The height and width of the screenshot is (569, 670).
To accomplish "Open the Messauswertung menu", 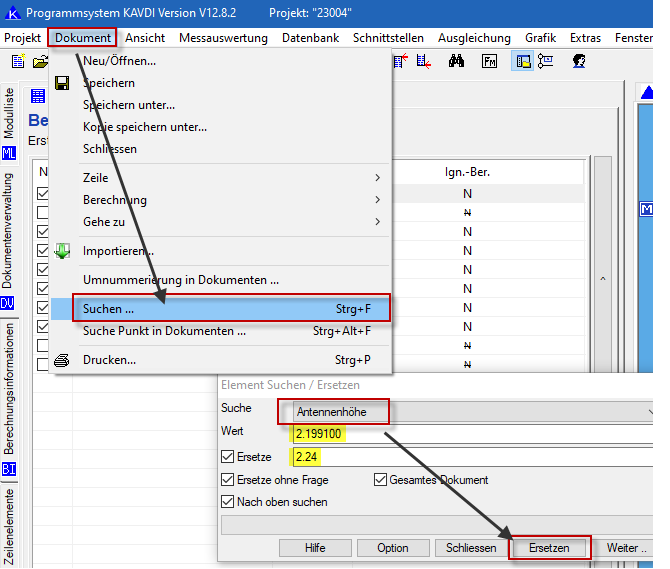I will [223, 38].
